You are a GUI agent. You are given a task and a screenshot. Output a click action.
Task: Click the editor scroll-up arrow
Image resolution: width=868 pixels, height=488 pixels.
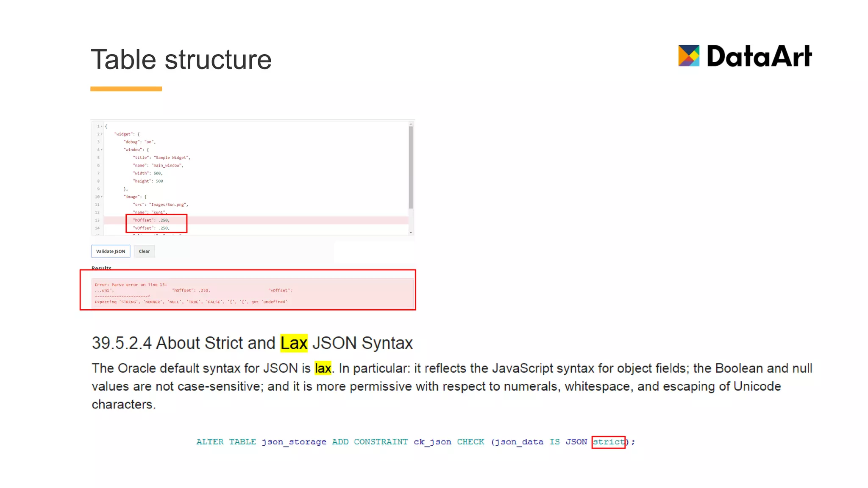click(411, 124)
